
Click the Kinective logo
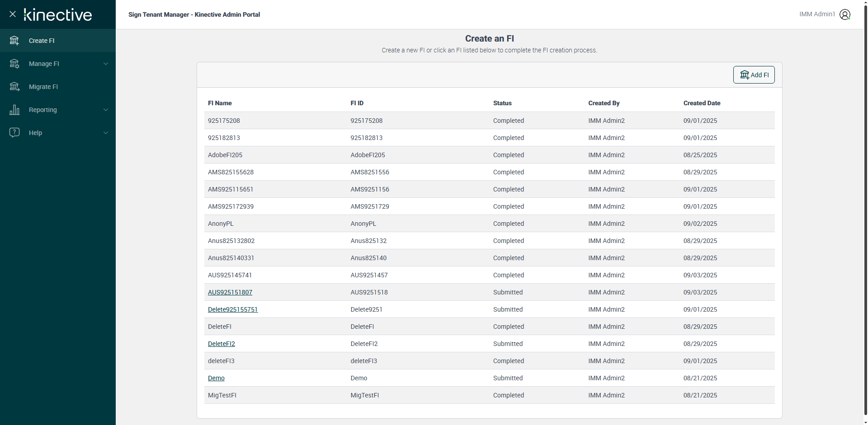pos(58,14)
